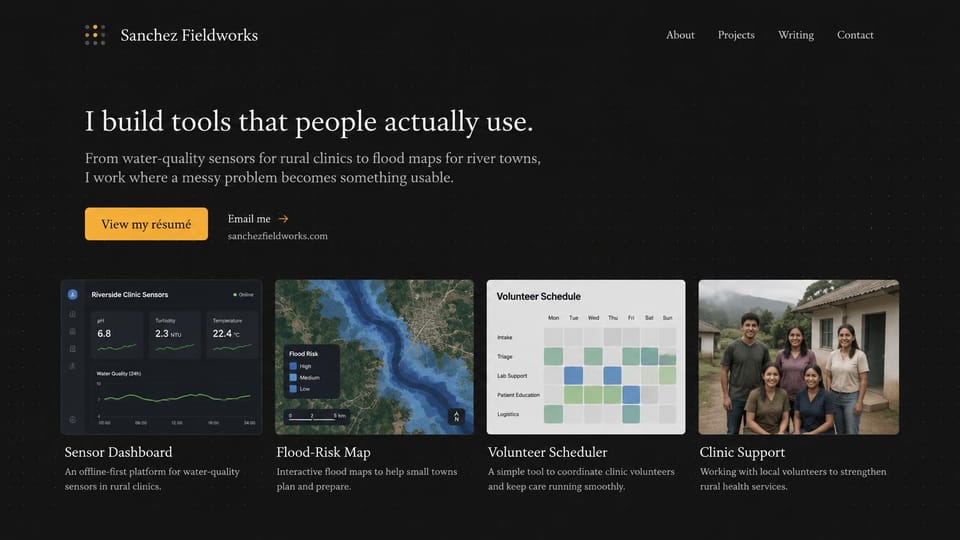Open the Projects page
The width and height of the screenshot is (960, 540).
coord(736,35)
